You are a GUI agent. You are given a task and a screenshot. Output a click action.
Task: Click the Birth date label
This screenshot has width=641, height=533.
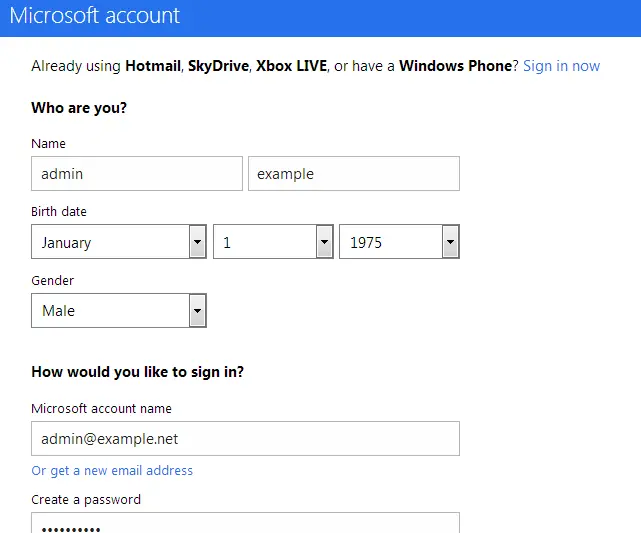[59, 212]
